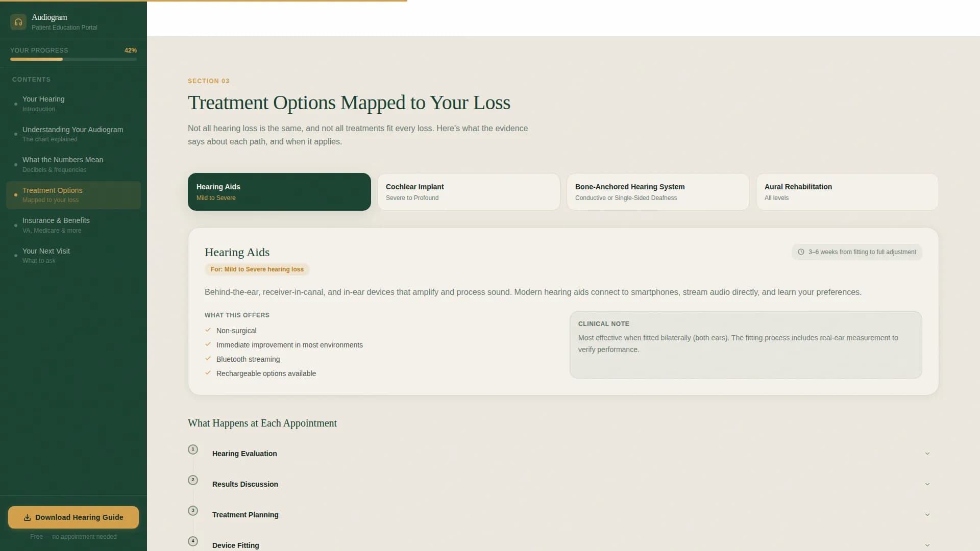Click step 3 circle for Treatment Planning
Image resolution: width=980 pixels, height=551 pixels.
193,511
